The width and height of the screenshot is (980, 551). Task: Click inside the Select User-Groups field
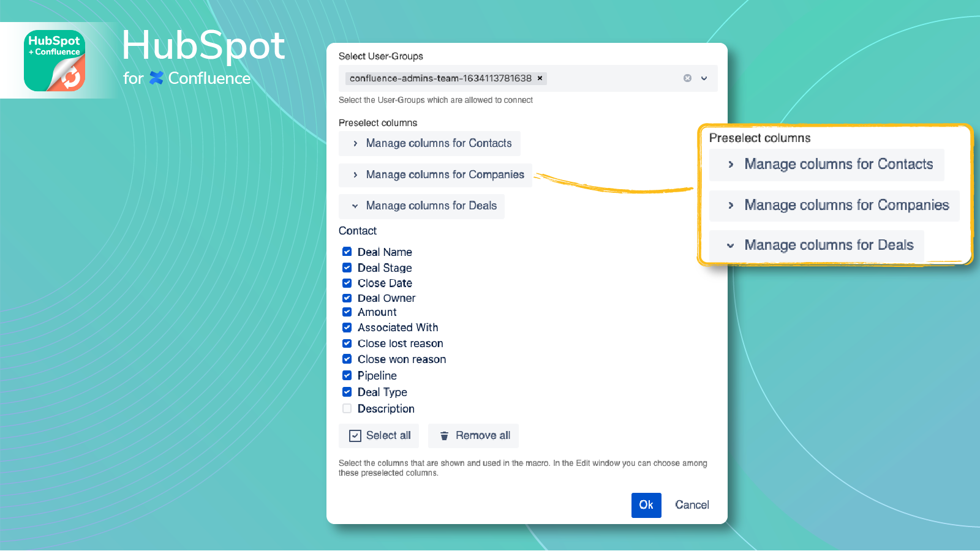tap(612, 78)
